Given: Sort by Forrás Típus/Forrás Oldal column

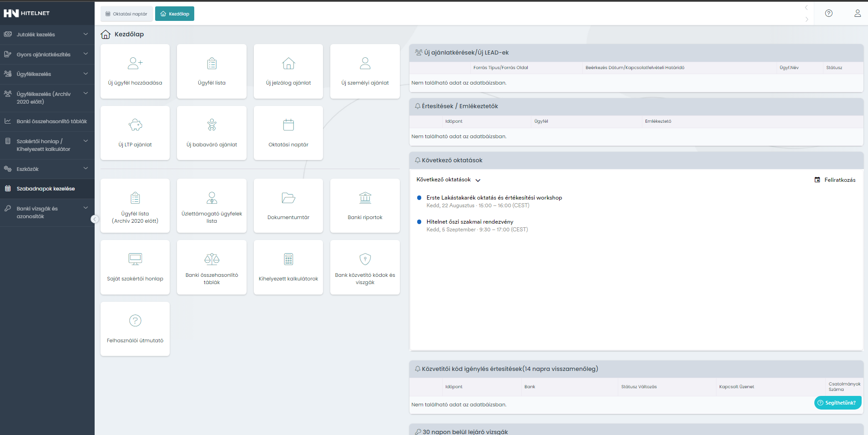Looking at the screenshot, I should pos(501,68).
